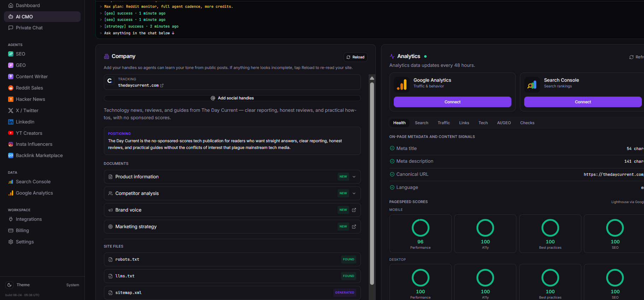
Task: Connect Google Analytics
Action: [452, 102]
